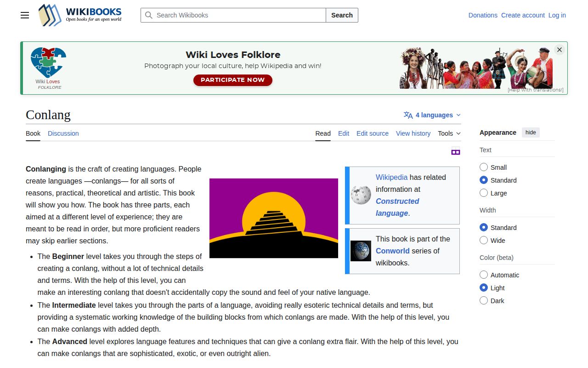This screenshot has width=588, height=368.
Task: Enable the Wide width option
Action: pos(484,240)
